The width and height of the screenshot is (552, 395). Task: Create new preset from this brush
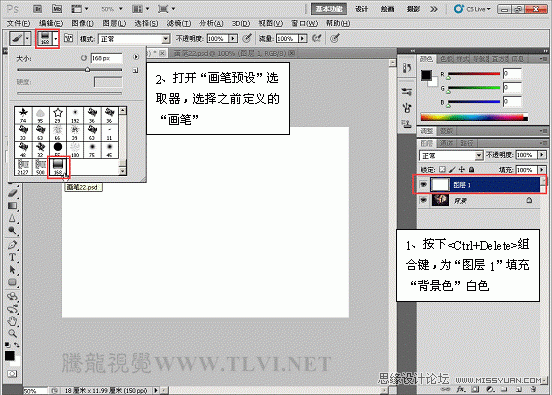tap(136, 70)
